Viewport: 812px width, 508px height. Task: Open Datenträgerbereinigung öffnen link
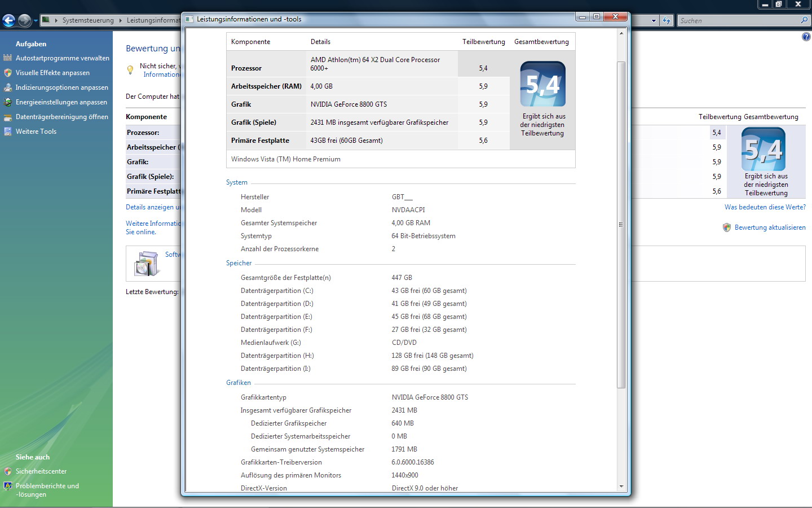click(62, 117)
